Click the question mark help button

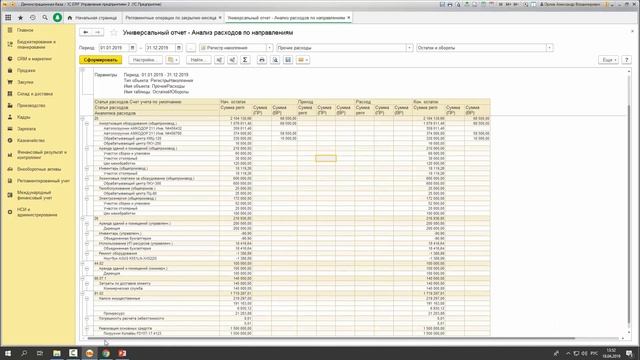point(627,60)
